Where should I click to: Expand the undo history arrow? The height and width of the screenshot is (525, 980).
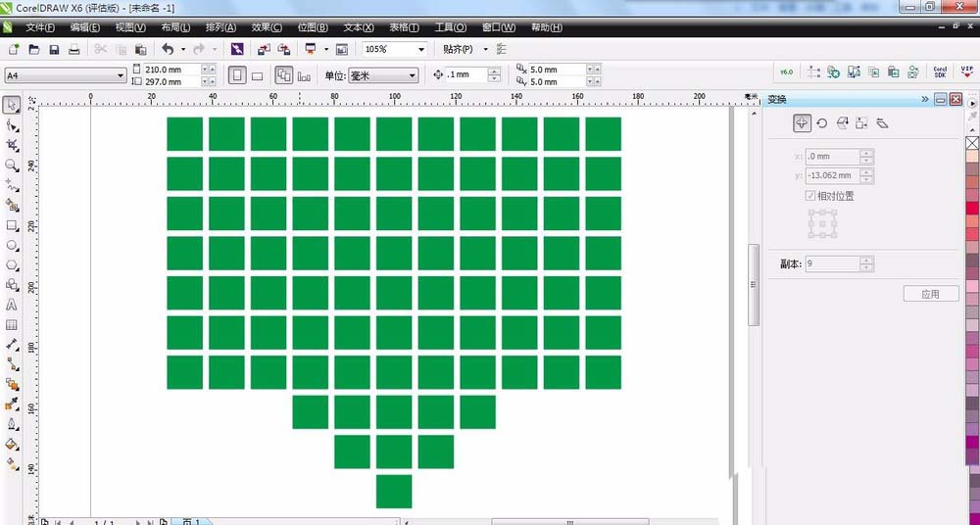pos(183,49)
